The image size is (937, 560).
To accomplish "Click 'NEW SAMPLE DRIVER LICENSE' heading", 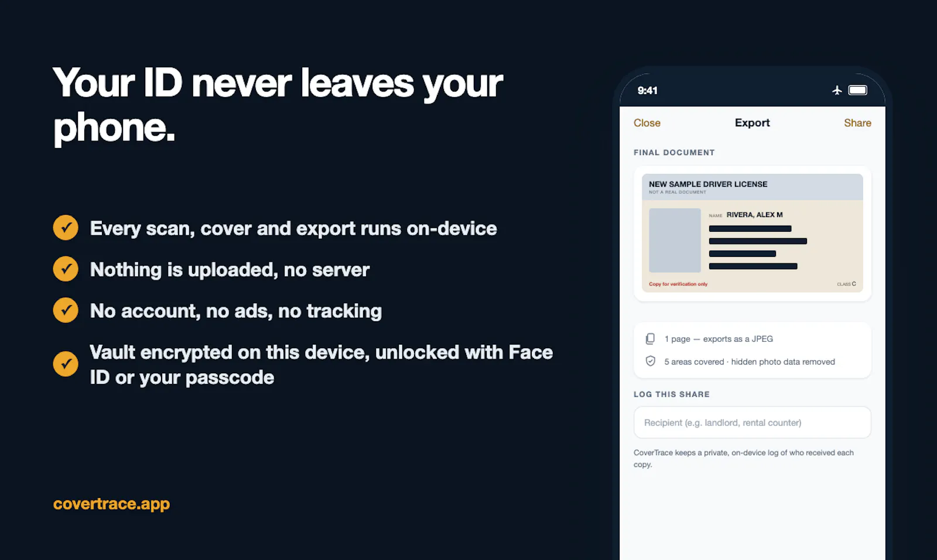I will click(x=708, y=184).
